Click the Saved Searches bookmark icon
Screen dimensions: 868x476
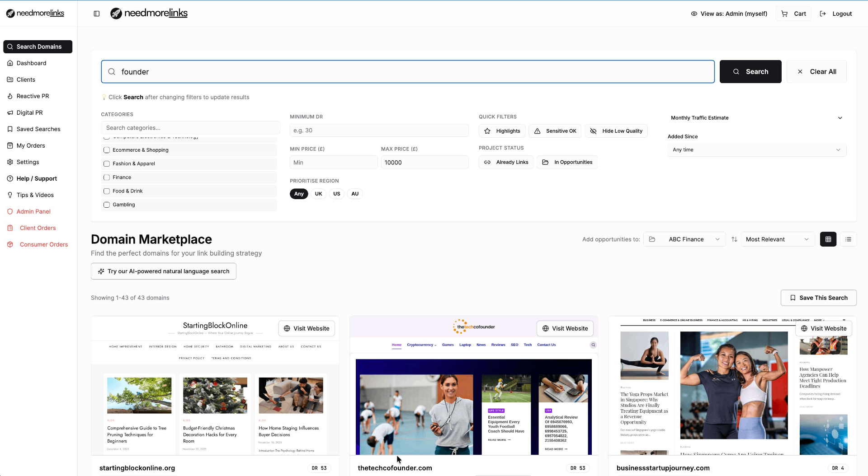(10, 129)
